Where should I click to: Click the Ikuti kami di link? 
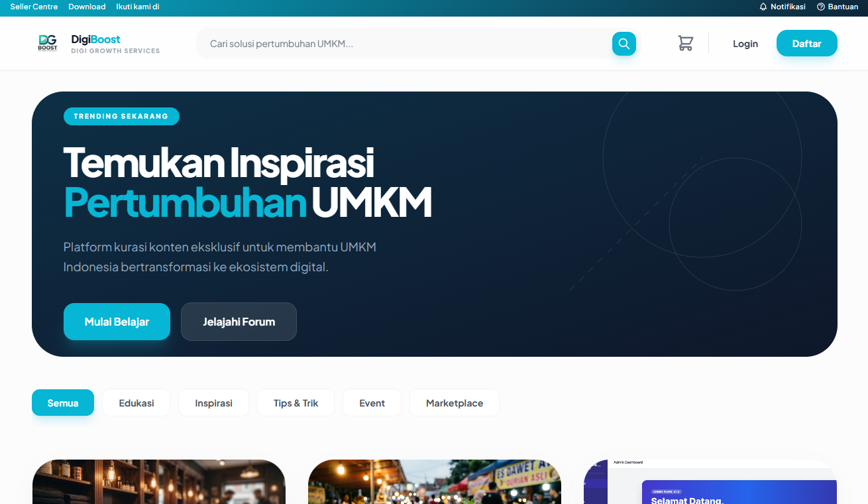[138, 7]
